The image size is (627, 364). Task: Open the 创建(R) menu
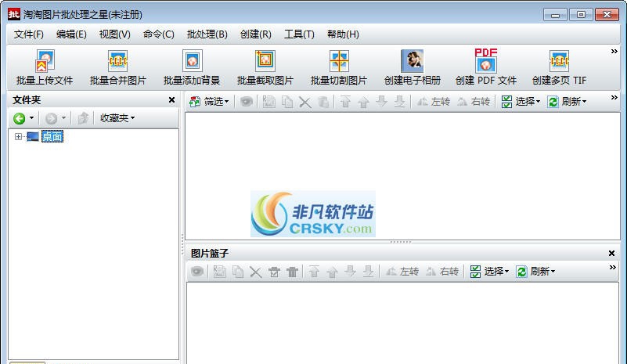pos(256,34)
